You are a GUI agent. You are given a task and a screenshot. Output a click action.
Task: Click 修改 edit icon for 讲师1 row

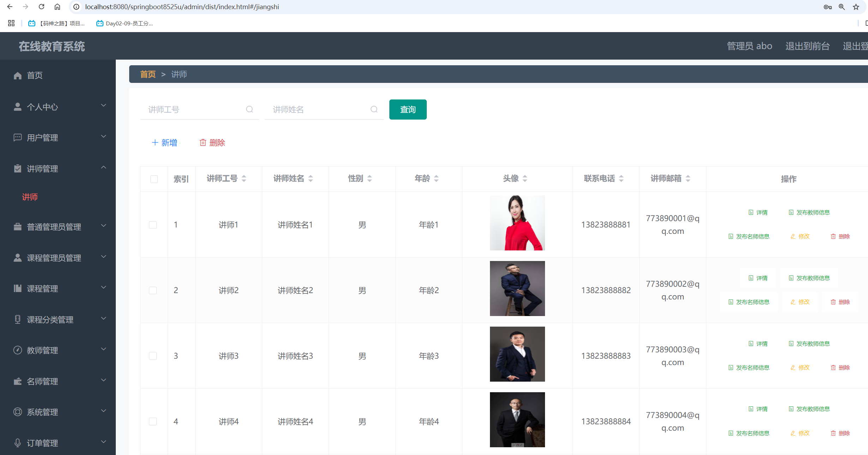pyautogui.click(x=800, y=236)
